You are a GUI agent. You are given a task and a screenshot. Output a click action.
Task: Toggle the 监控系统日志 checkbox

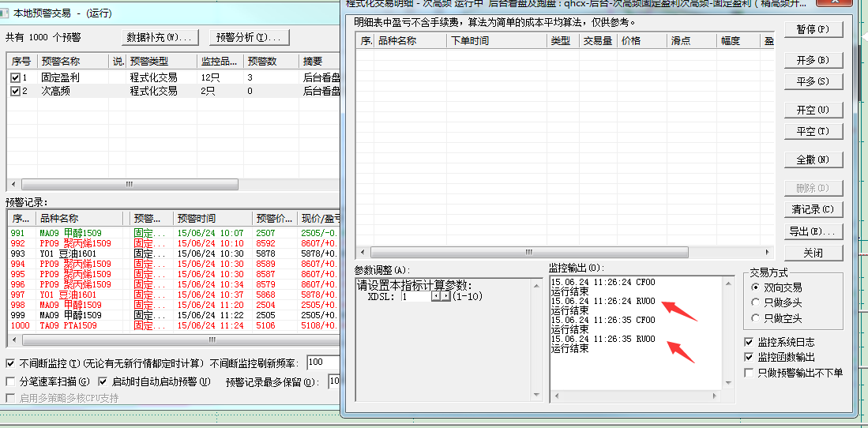point(749,342)
